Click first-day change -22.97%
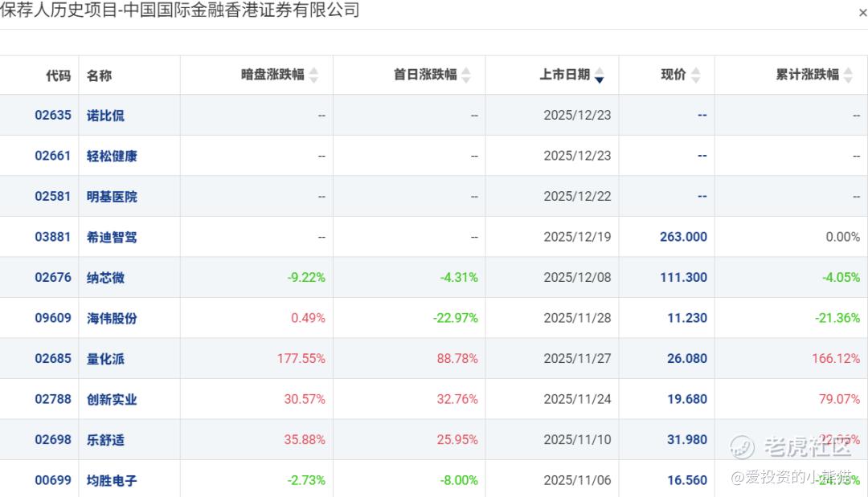 pyautogui.click(x=456, y=318)
